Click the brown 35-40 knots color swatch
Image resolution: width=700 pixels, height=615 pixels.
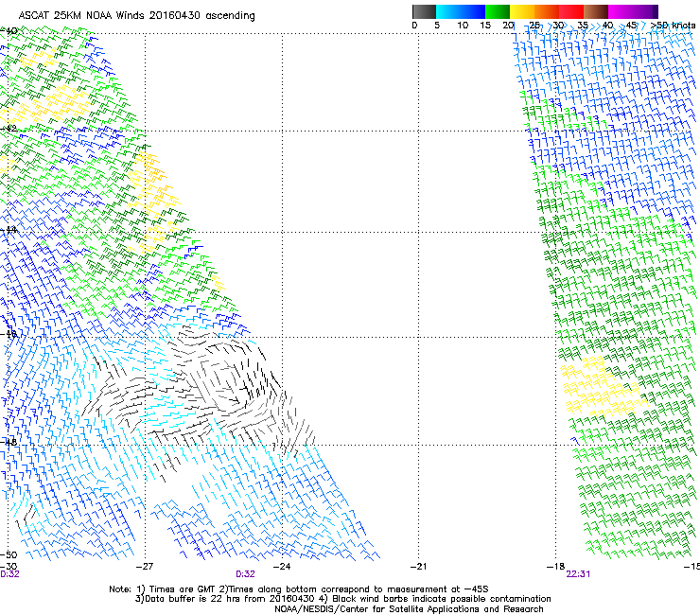[x=596, y=11]
